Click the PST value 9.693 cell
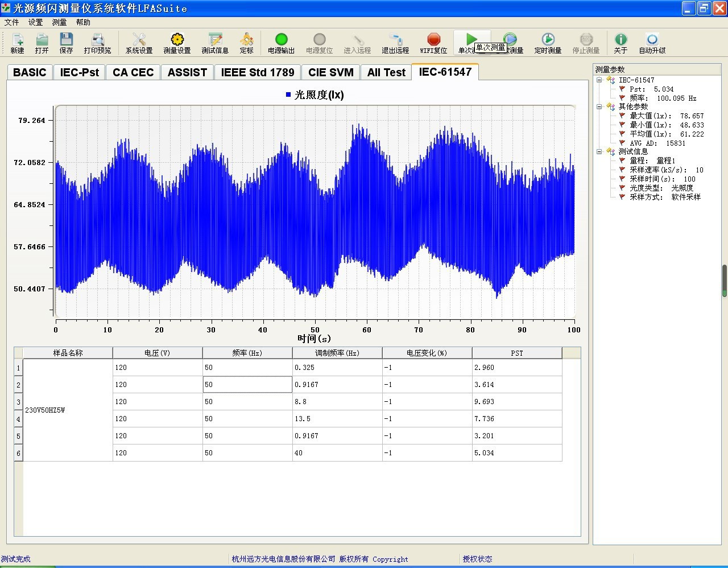Viewport: 728px width, 568px height. pos(517,402)
